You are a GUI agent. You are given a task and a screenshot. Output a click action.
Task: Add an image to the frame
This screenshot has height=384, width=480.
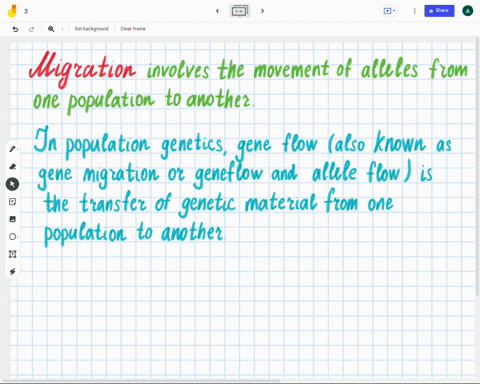(13, 219)
